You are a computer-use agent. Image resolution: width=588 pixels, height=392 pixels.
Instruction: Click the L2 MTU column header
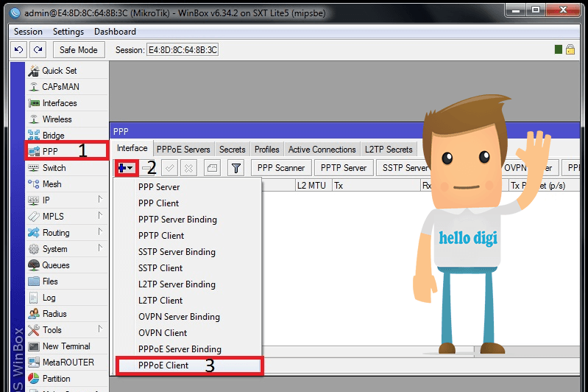pyautogui.click(x=314, y=186)
